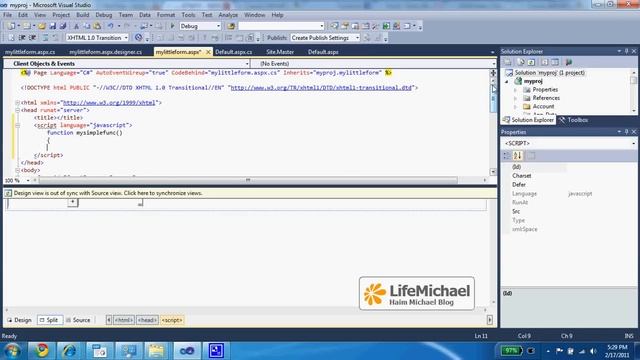The width and height of the screenshot is (640, 360).
Task: Select the Split view button
Action: coord(49,320)
